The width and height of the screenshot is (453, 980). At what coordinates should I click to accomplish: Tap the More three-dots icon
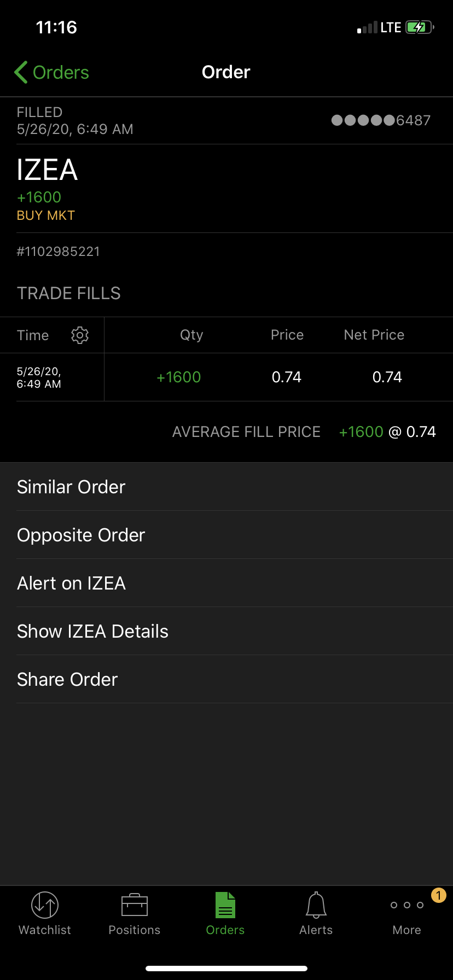pos(407,905)
